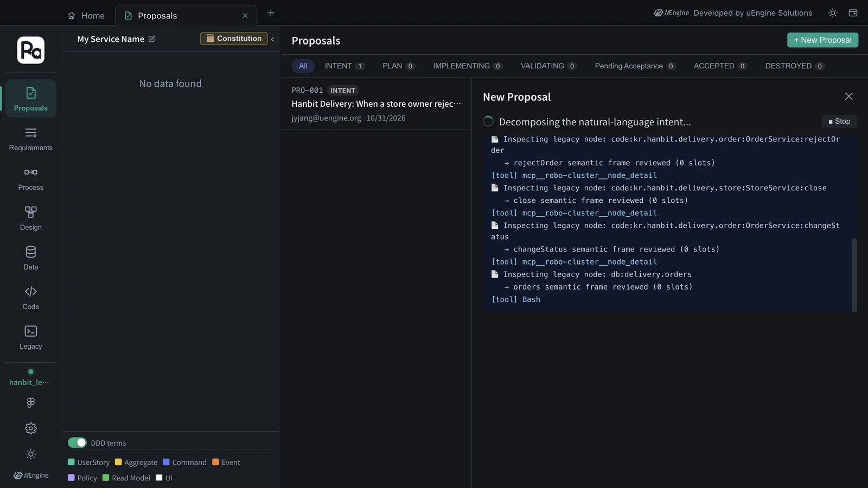Click the Figma-style icon in sidebar
This screenshot has height=488, width=868.
31,402
